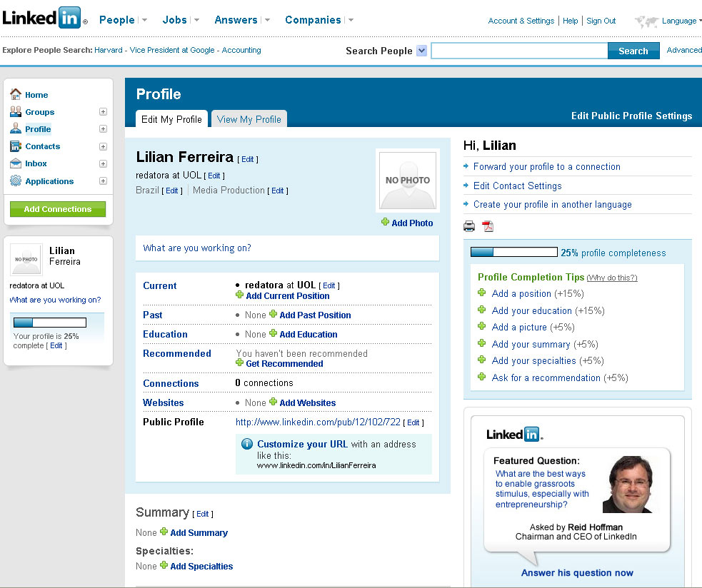Click the plus icon beside Ask for a recommendation
The image size is (702, 588).
pyautogui.click(x=482, y=377)
